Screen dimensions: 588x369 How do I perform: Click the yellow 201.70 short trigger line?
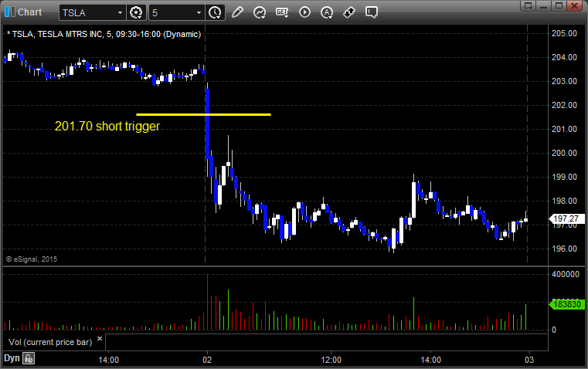[203, 114]
